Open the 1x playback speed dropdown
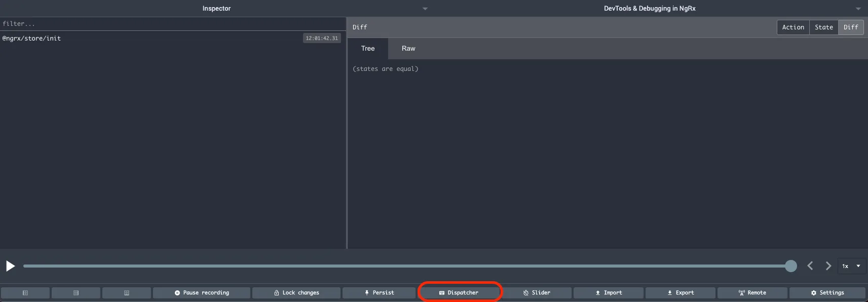The width and height of the screenshot is (868, 302). pyautogui.click(x=851, y=266)
